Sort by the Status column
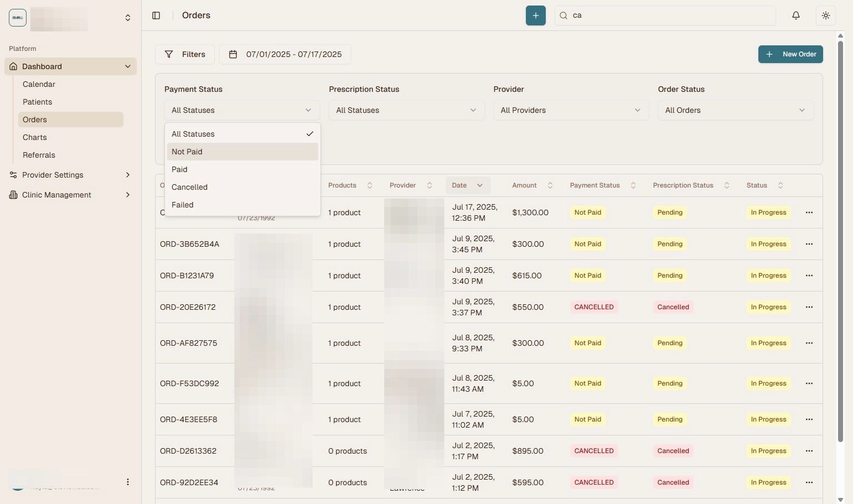The width and height of the screenshot is (853, 504). [764, 185]
